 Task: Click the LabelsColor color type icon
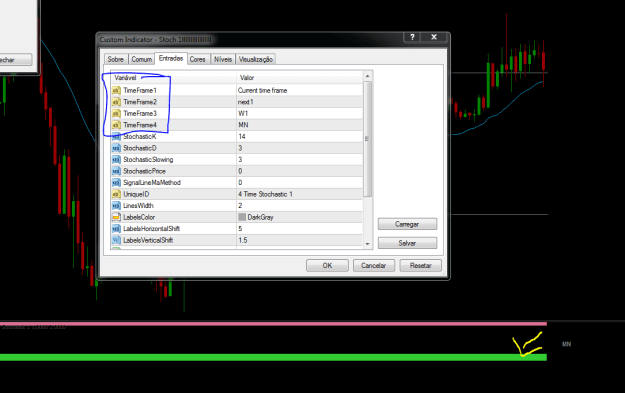(116, 217)
